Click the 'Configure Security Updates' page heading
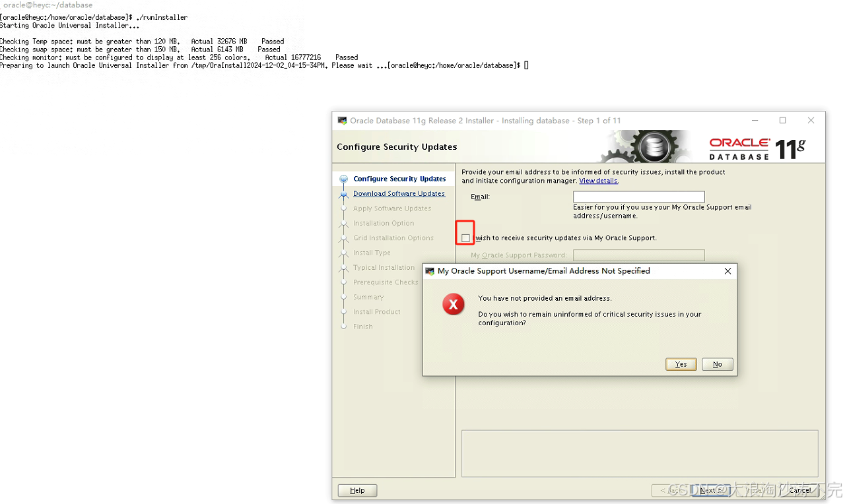The image size is (845, 504). click(x=397, y=147)
